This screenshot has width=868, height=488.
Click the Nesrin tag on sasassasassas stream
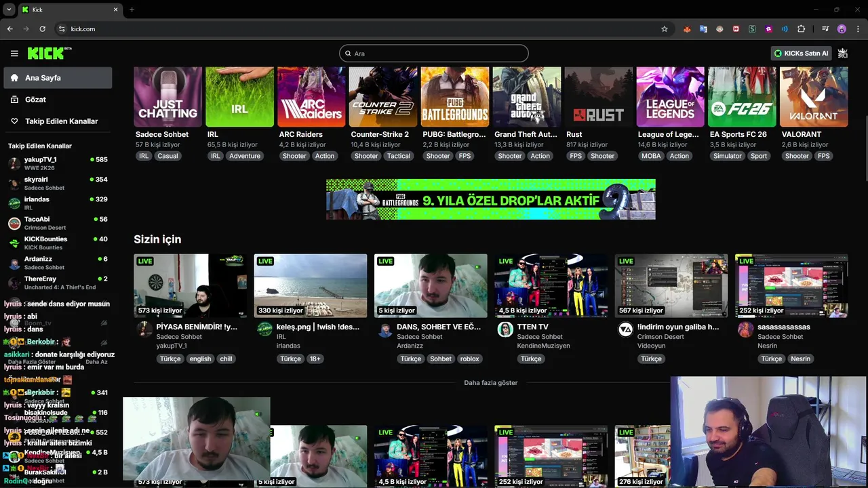pyautogui.click(x=800, y=359)
